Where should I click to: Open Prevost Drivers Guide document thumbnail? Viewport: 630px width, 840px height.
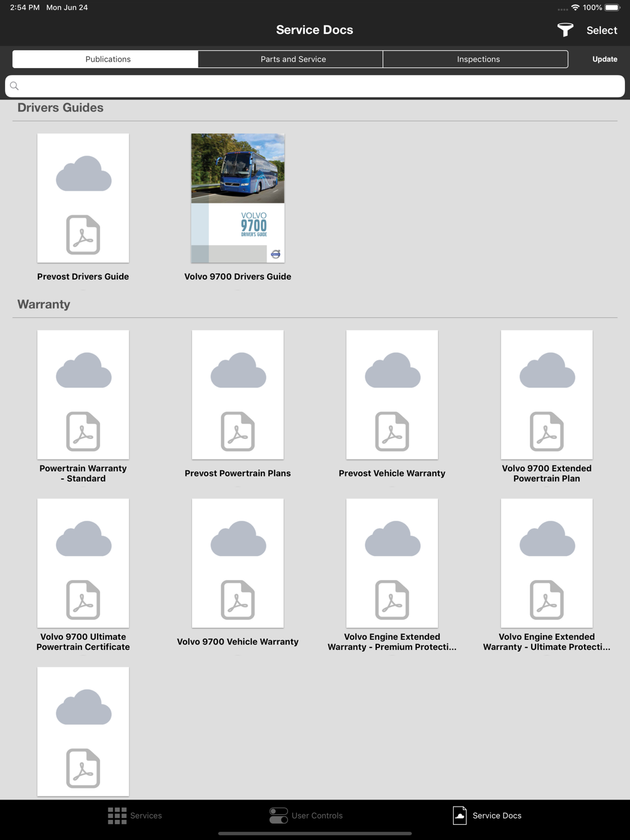pyautogui.click(x=83, y=198)
